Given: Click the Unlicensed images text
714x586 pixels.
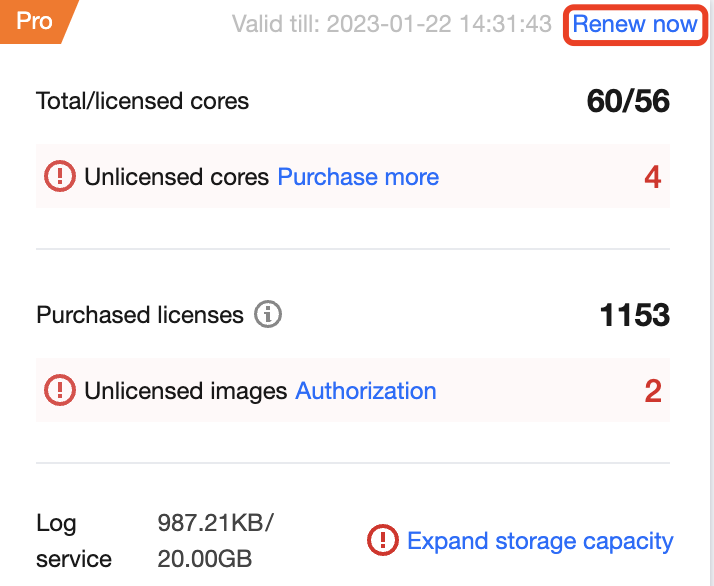Looking at the screenshot, I should point(185,391).
